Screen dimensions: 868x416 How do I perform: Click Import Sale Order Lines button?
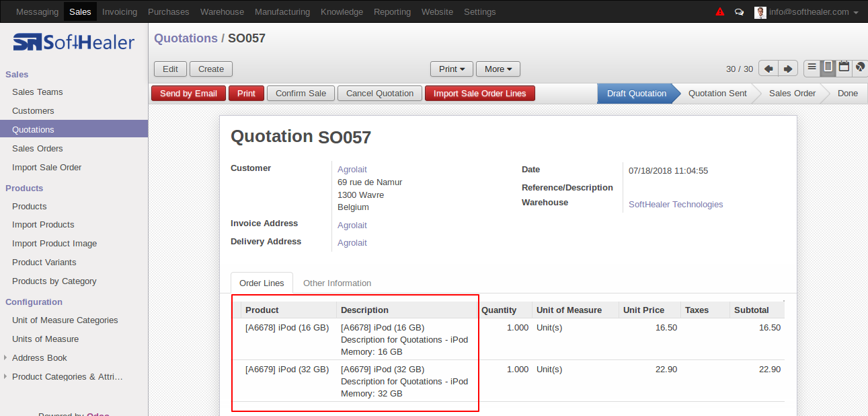pyautogui.click(x=480, y=94)
